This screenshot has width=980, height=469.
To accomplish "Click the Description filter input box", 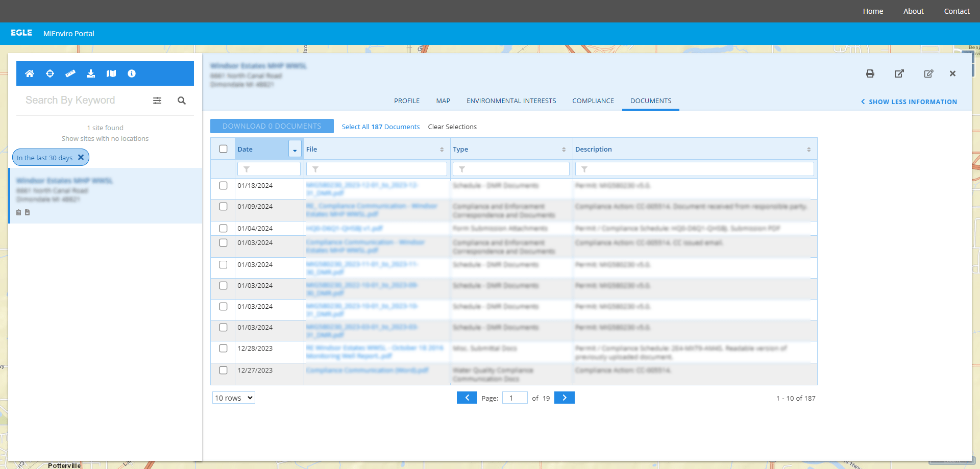I will pyautogui.click(x=695, y=169).
